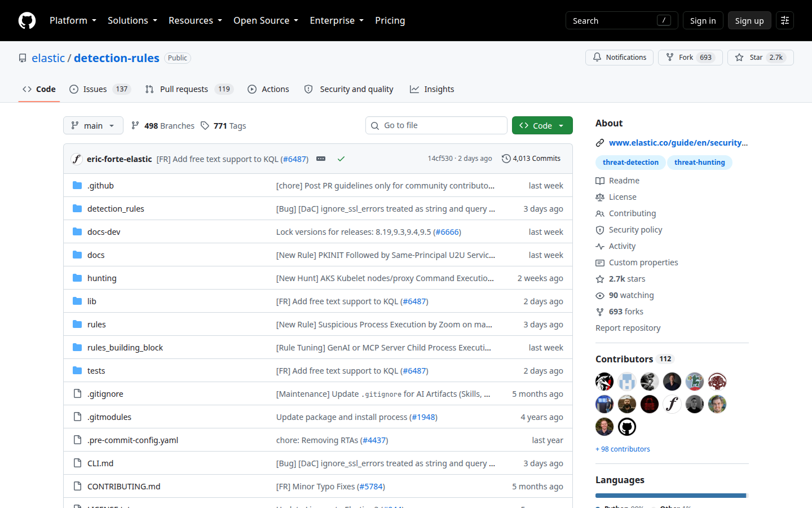Expand the Resources menu
The image size is (812, 508).
point(195,20)
